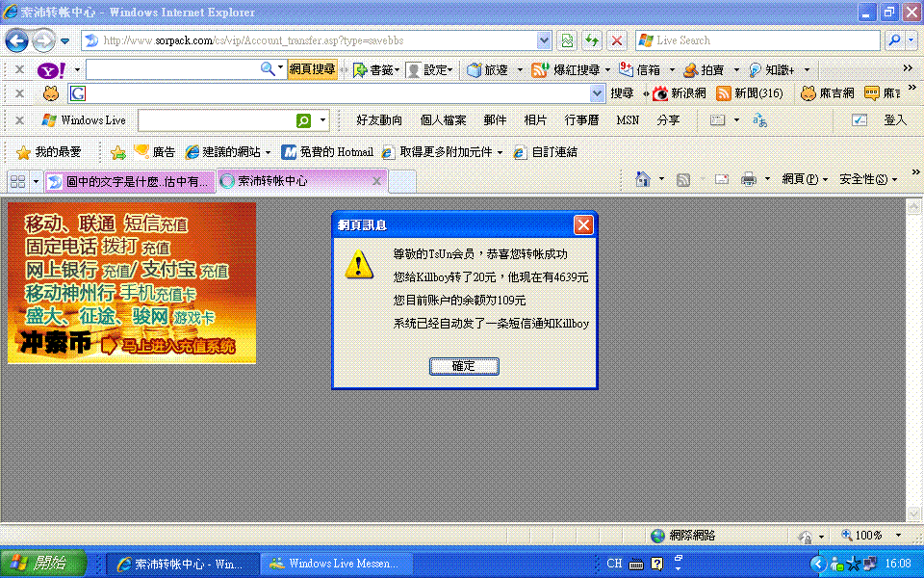Viewport: 924px width, 578px height.
Task: Click the Quick Tabs grid icon
Action: pos(17,180)
